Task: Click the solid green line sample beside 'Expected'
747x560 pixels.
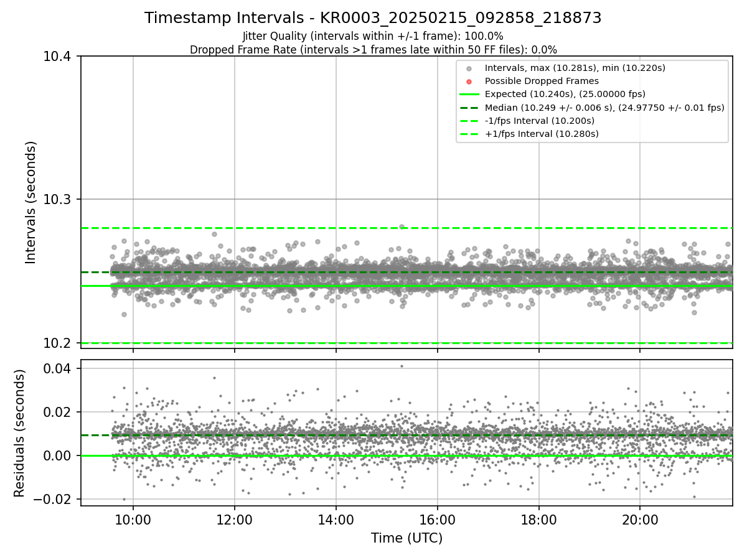Action: click(469, 95)
